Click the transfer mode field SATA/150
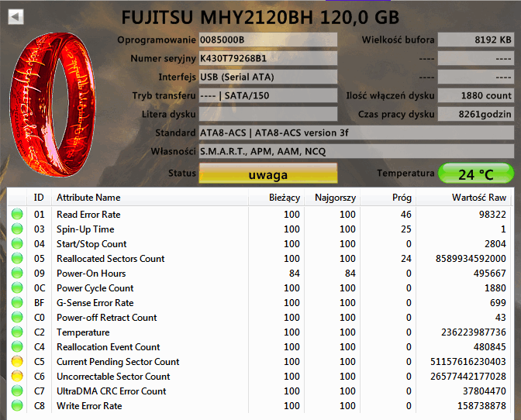 [268, 95]
